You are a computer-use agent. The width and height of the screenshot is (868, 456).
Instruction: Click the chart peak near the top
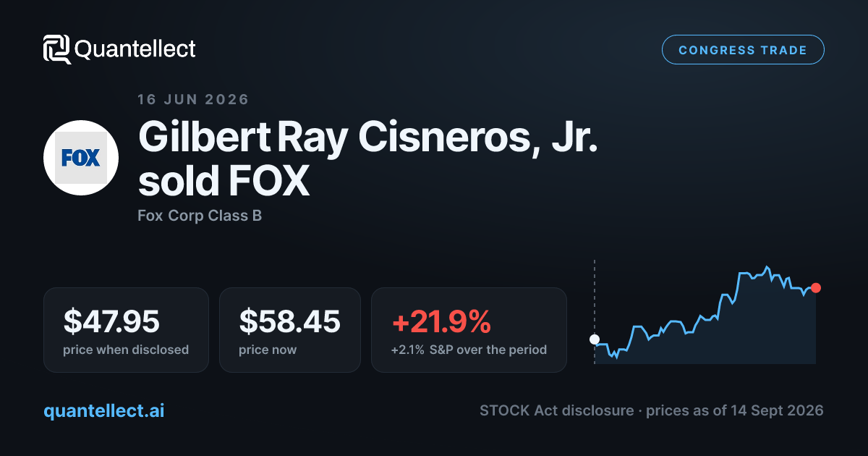tap(767, 267)
